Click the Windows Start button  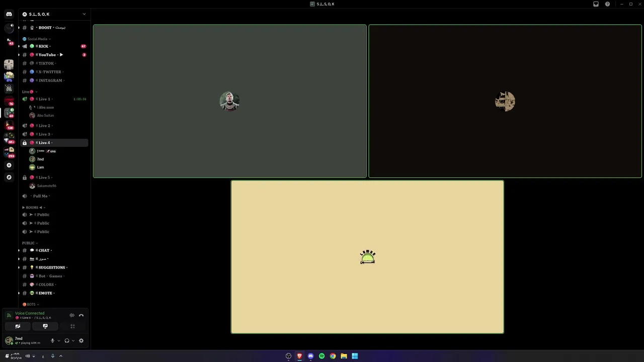pyautogui.click(x=355, y=356)
